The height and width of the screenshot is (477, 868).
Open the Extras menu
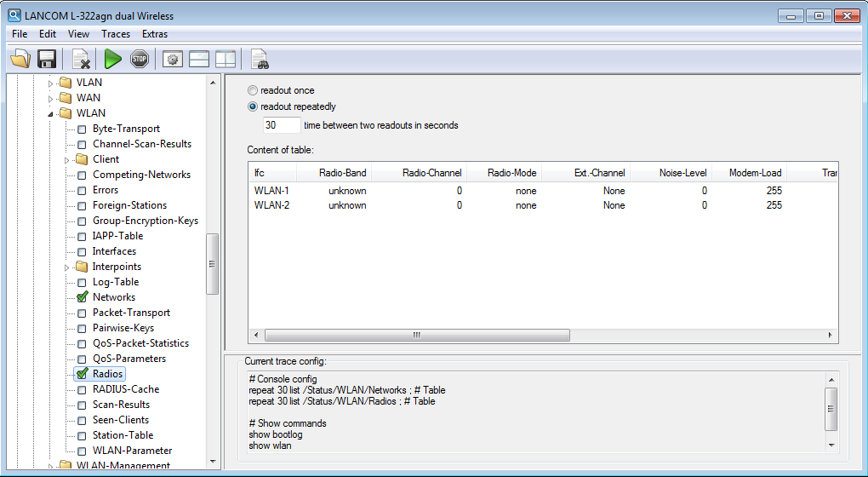tap(155, 34)
